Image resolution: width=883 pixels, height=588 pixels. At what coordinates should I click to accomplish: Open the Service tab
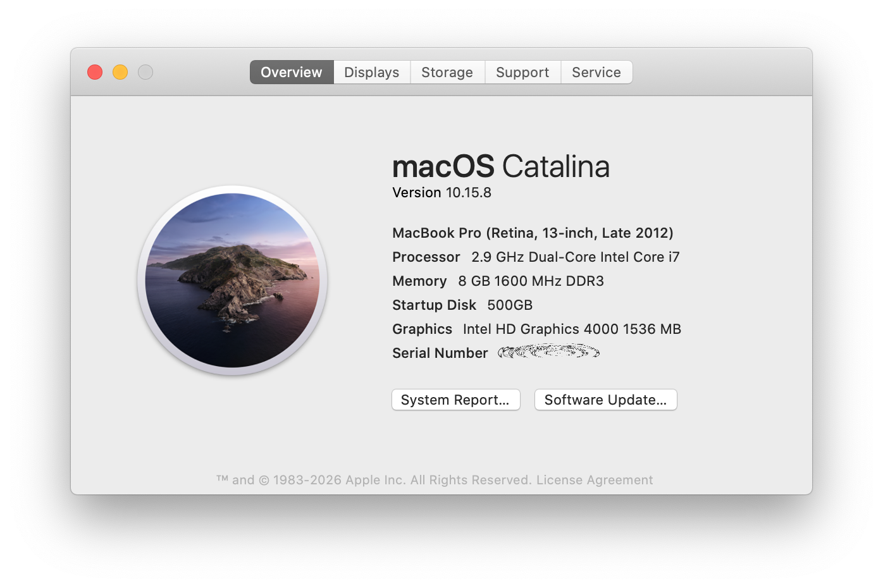click(596, 72)
